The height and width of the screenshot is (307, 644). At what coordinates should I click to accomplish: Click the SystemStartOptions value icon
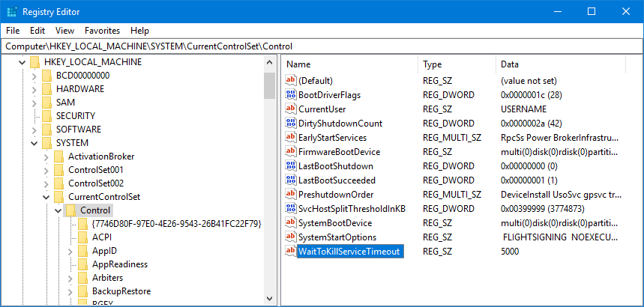(291, 237)
